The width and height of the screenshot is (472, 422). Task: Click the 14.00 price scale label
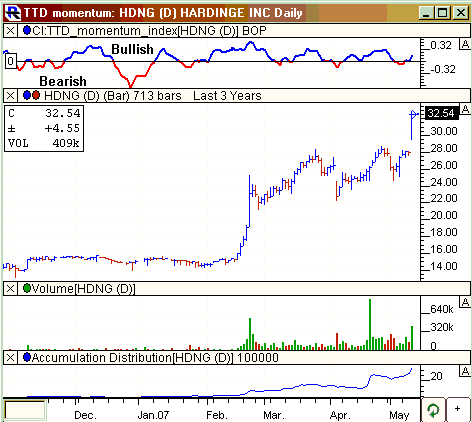[x=444, y=266]
